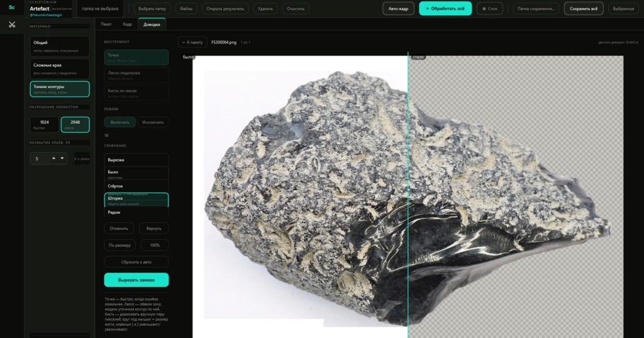The height and width of the screenshot is (338, 644).
Task: Increase edge blur with the up arrow
Action: click(x=53, y=158)
